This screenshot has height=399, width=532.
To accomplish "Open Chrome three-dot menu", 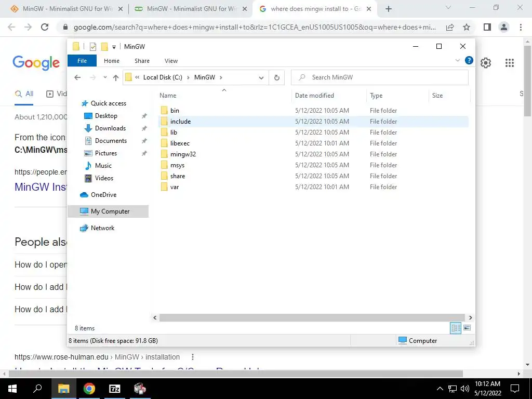I will tap(521, 27).
